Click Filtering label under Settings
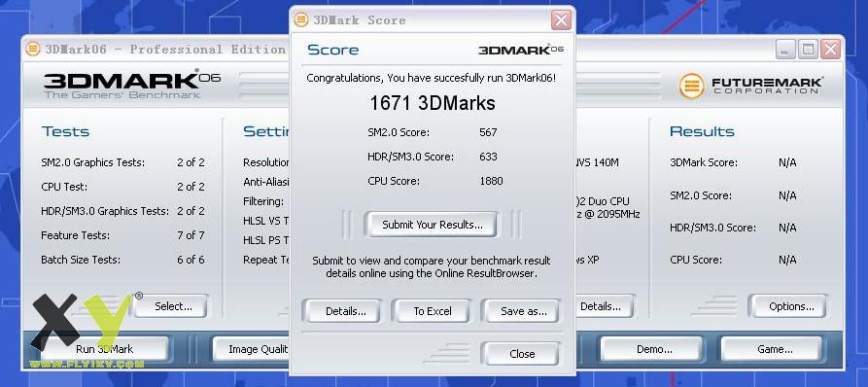Screen dimensions: 868x387 click(x=263, y=201)
